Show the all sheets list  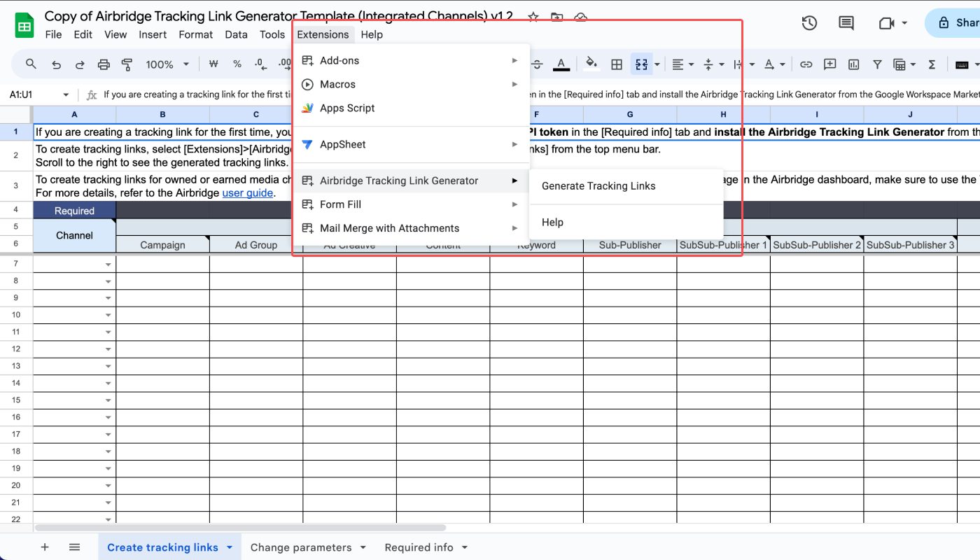(x=75, y=547)
